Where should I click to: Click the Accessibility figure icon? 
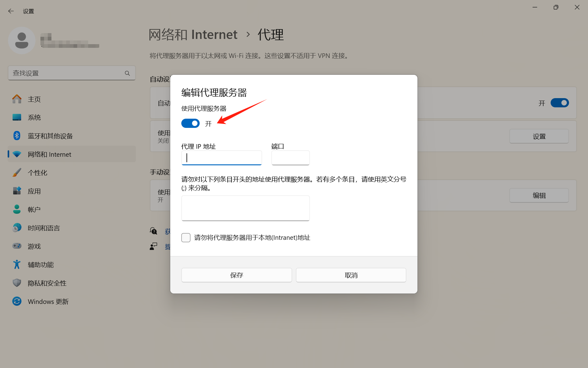(17, 265)
